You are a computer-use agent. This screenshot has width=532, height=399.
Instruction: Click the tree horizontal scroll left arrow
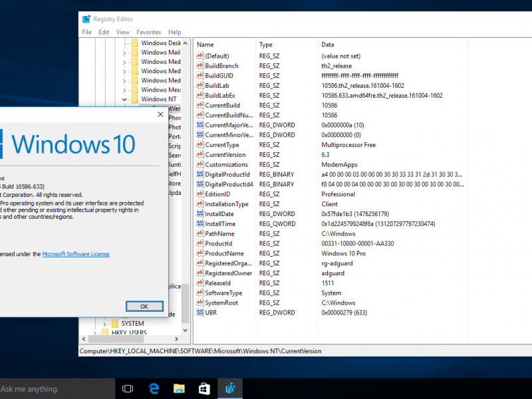click(84, 339)
